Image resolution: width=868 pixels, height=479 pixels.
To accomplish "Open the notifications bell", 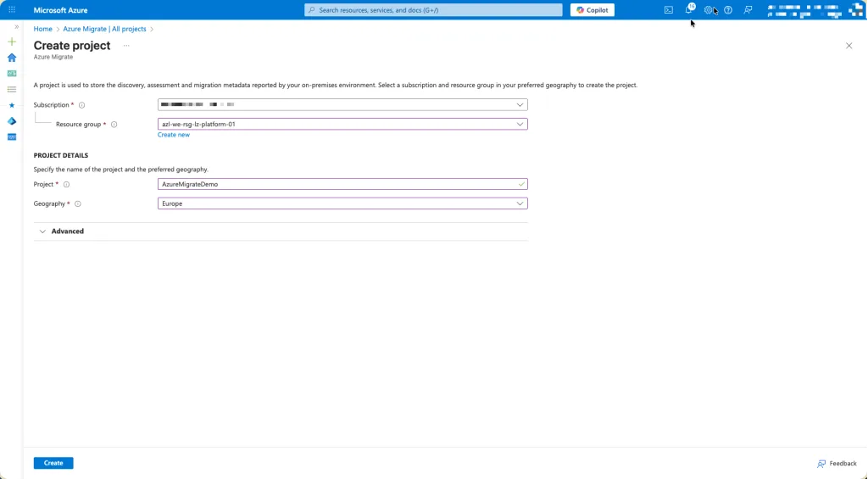I will point(688,10).
